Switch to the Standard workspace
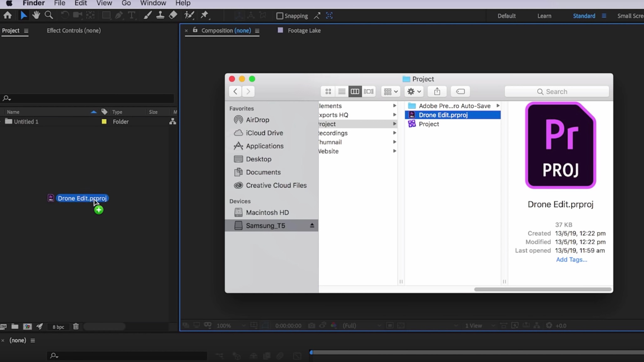The height and width of the screenshot is (362, 644). (x=584, y=16)
